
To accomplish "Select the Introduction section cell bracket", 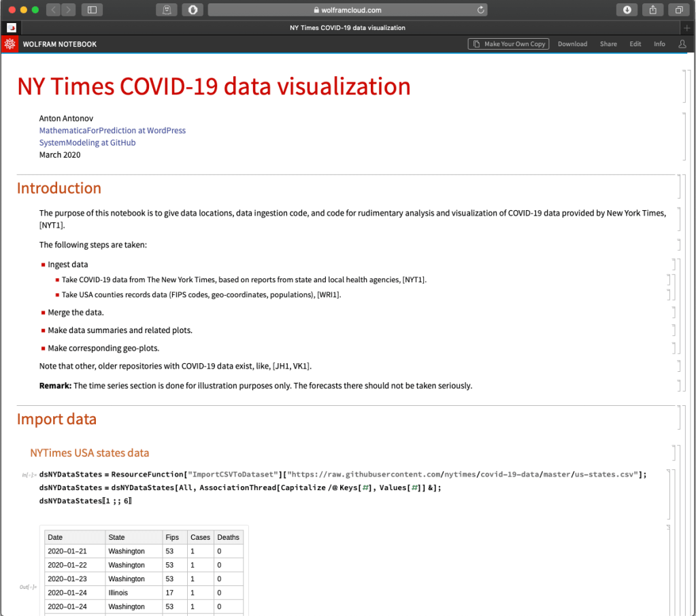I will point(679,187).
